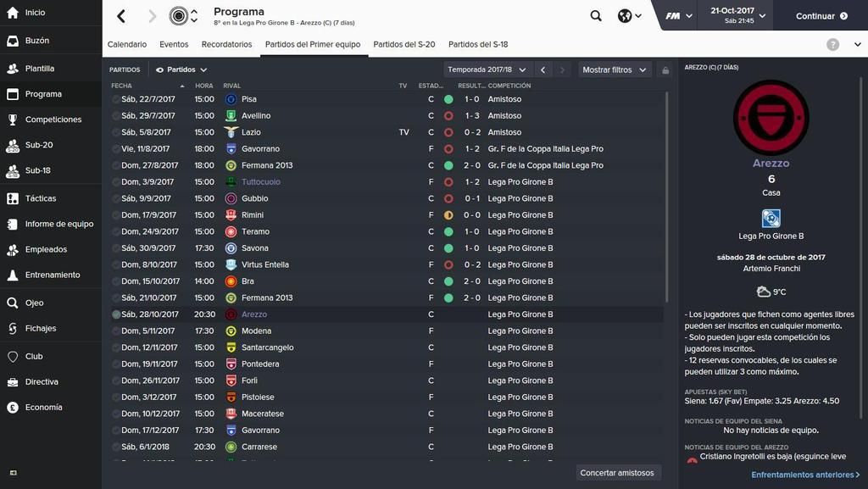Open the search magnifier icon
The height and width of the screenshot is (489, 868).
coord(596,15)
